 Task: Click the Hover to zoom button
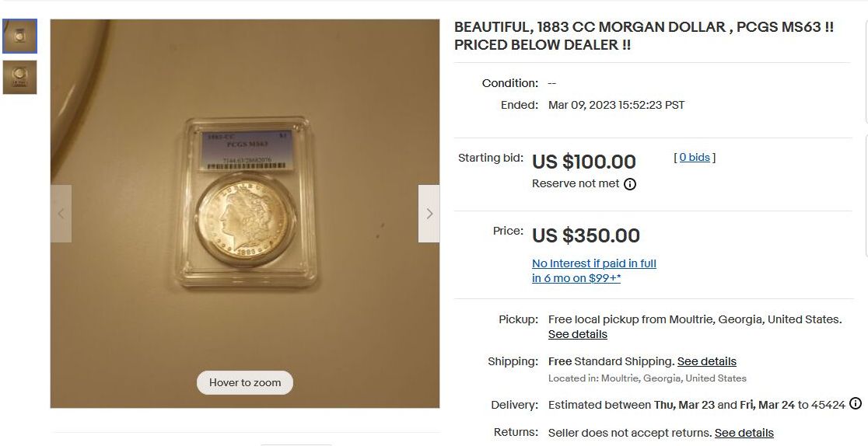tap(245, 382)
